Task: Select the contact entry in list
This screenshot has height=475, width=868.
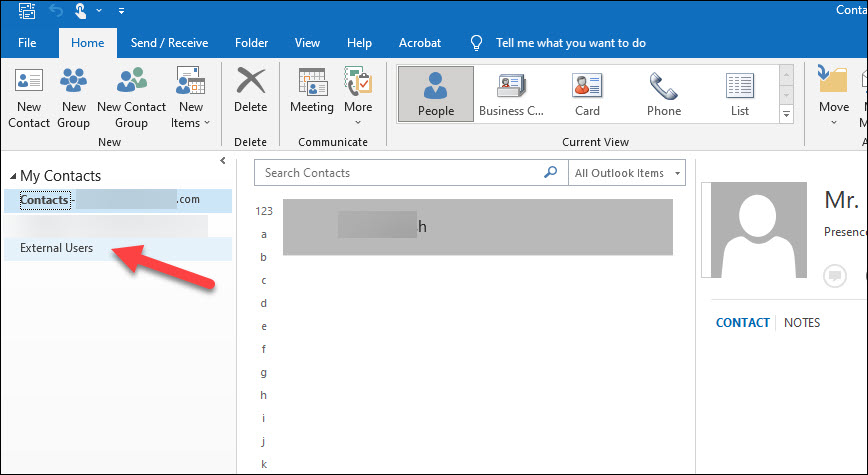Action: [478, 227]
